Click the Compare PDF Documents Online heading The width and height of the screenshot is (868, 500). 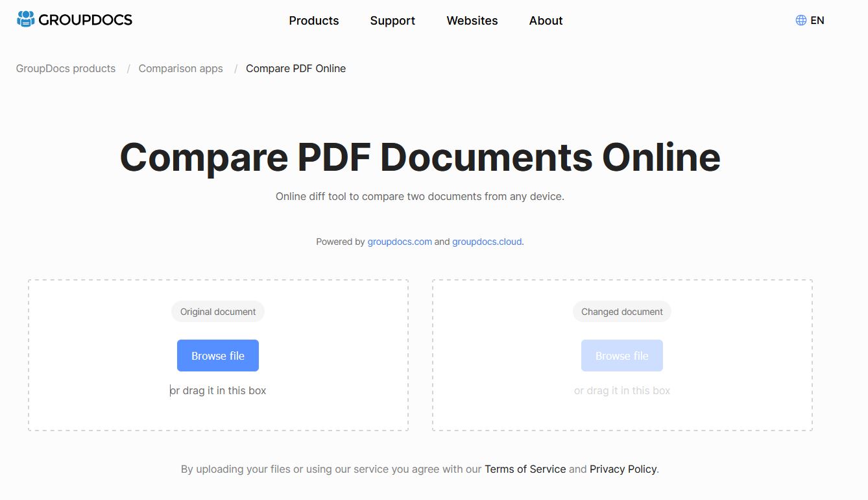pos(420,156)
